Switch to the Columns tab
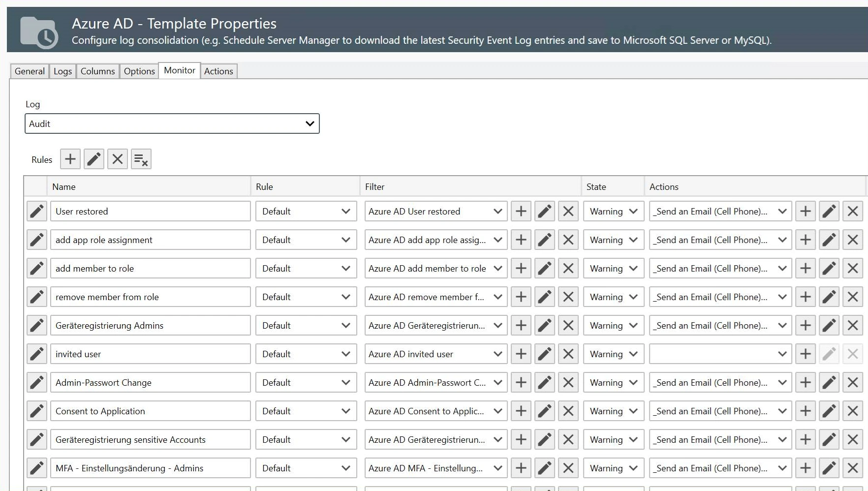The image size is (868, 491). (x=97, y=71)
